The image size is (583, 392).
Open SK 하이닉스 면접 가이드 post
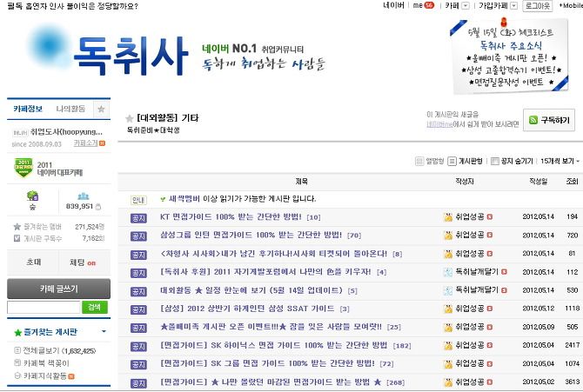point(273,345)
